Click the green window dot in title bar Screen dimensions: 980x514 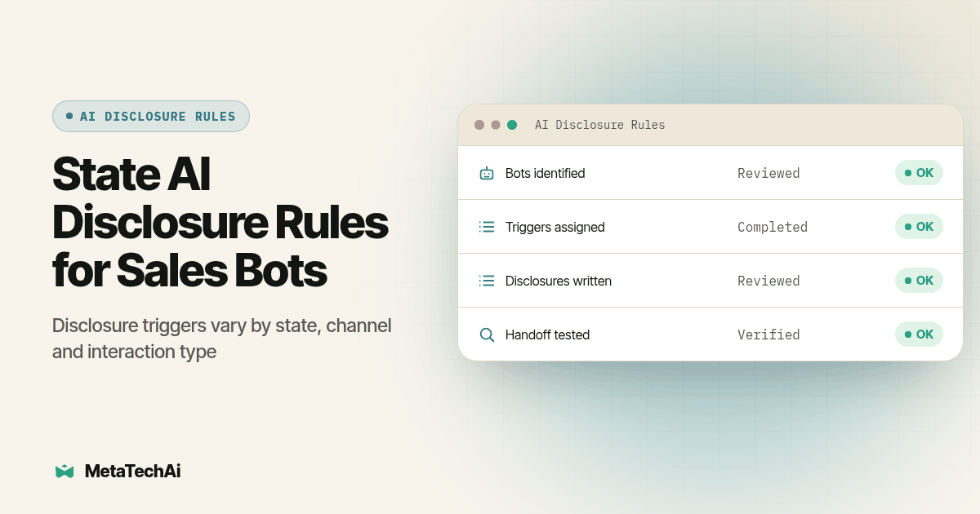(x=512, y=125)
